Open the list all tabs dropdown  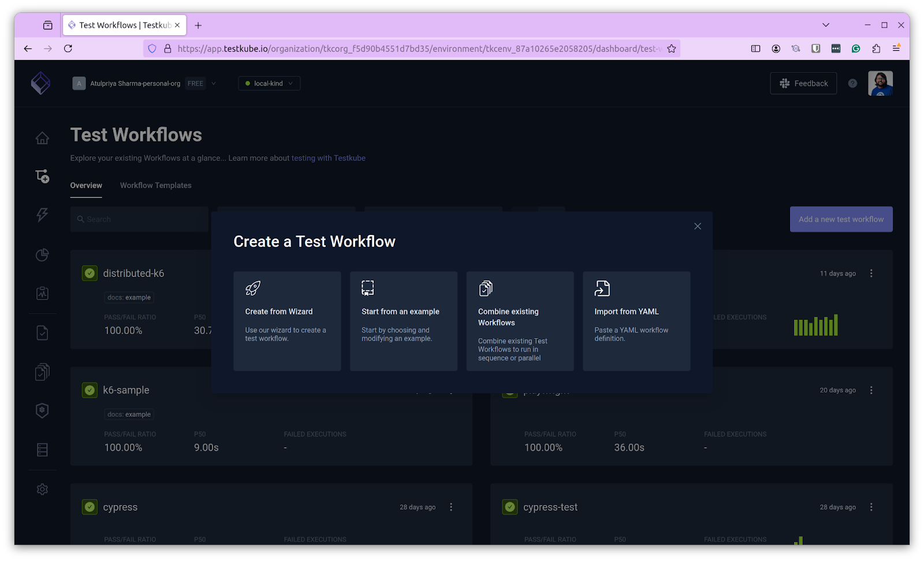point(826,25)
